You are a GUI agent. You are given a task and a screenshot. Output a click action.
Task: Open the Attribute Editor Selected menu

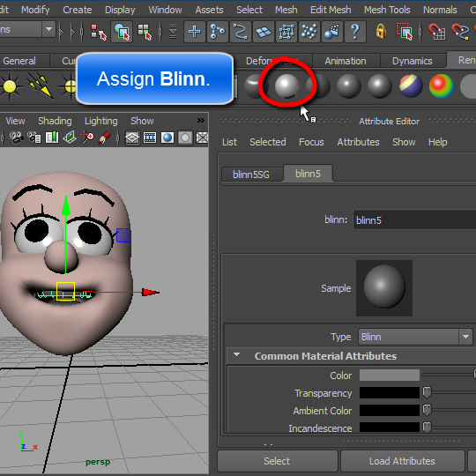(268, 142)
